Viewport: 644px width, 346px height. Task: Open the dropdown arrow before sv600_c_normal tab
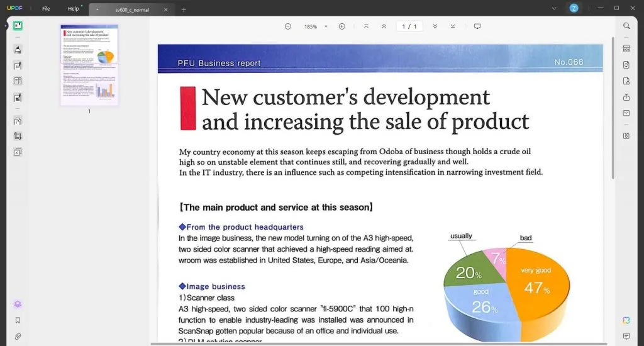97,9
